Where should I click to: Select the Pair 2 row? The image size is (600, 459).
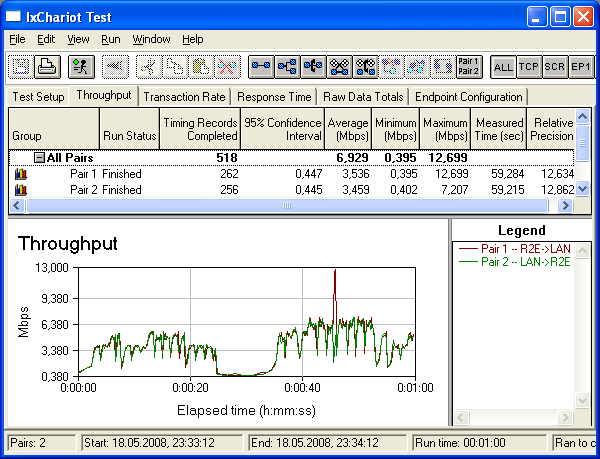(x=292, y=190)
